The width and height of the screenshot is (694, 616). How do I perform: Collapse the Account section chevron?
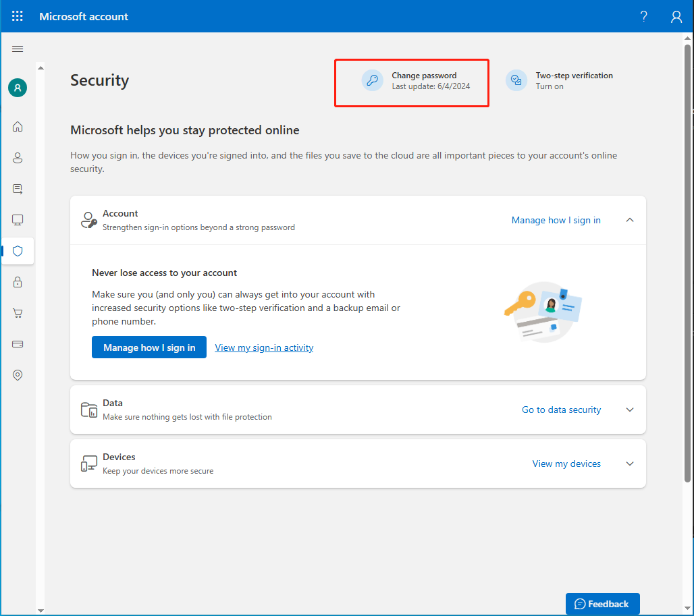tap(629, 219)
